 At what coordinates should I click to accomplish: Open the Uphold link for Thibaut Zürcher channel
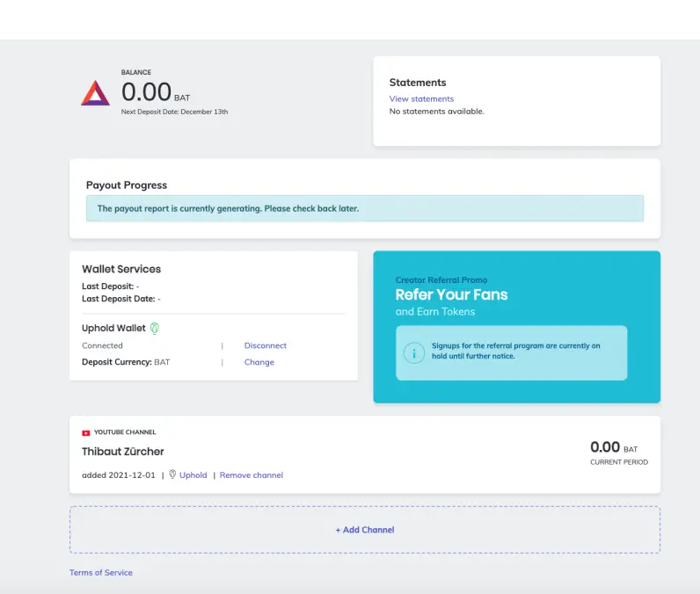coord(193,474)
